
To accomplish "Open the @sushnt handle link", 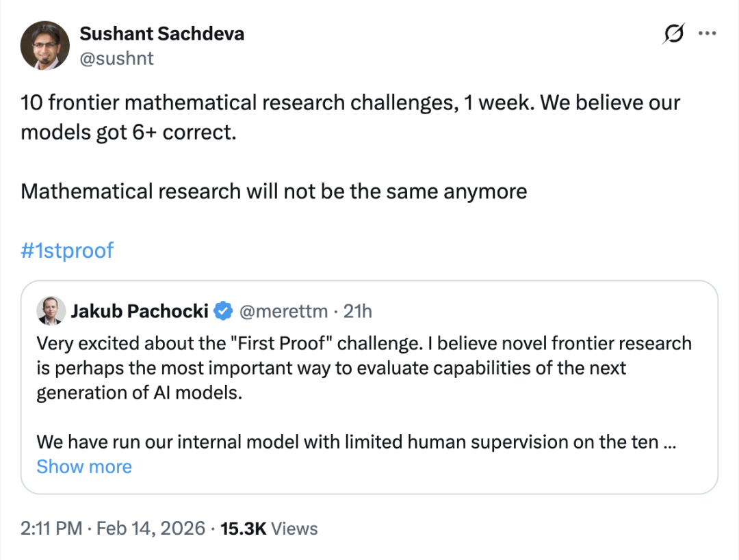I will tap(117, 58).
